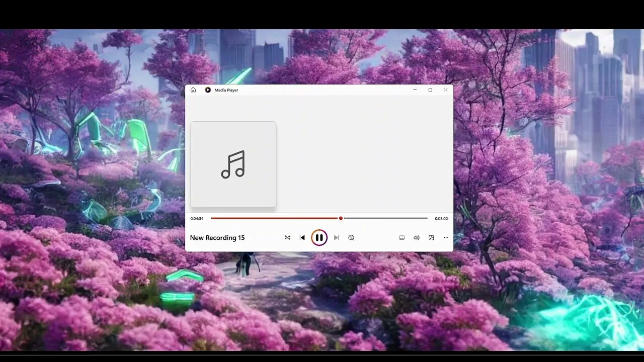Screen dimensions: 644x362
Task: Go to the Media Player home icon
Action: coord(193,90)
